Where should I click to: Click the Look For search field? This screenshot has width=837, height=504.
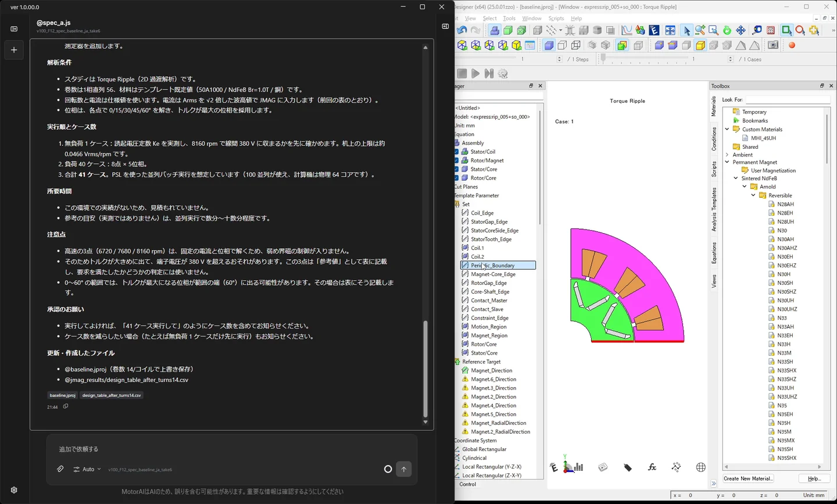point(788,100)
